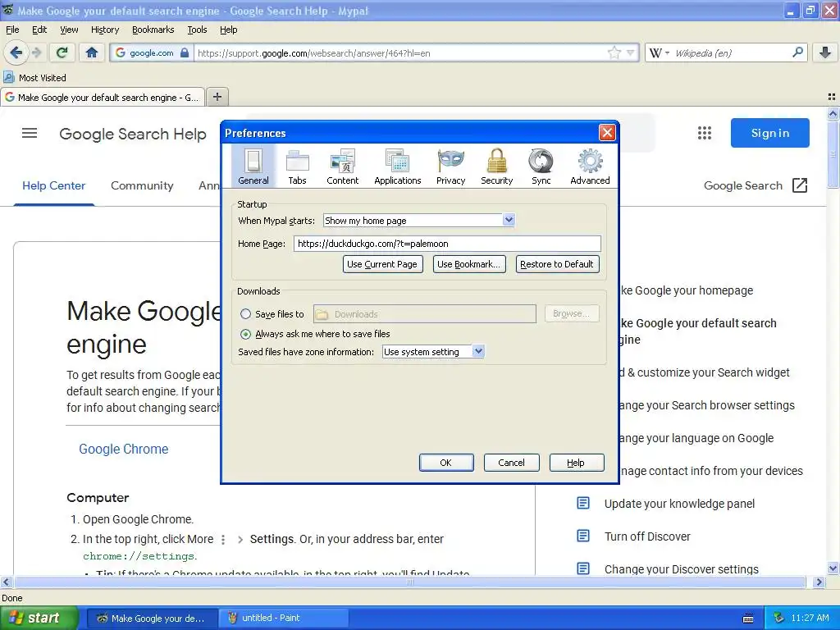Image resolution: width=840 pixels, height=630 pixels.
Task: Click the browser Forward arrow button
Action: pos(36,52)
